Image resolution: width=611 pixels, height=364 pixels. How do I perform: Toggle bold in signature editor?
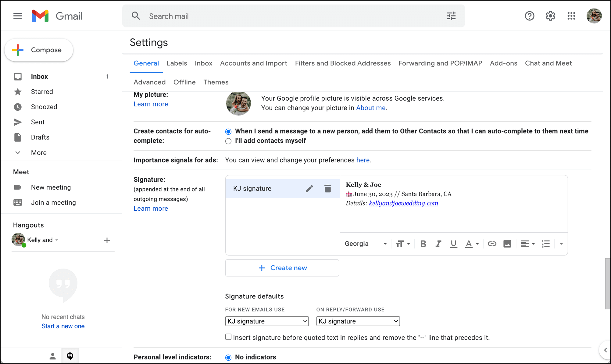(x=423, y=244)
